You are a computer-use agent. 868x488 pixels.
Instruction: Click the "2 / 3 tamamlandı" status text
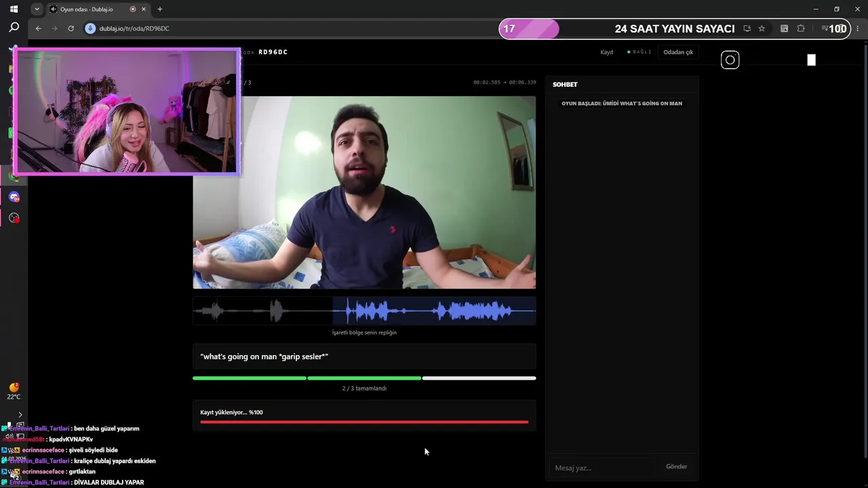coord(364,388)
